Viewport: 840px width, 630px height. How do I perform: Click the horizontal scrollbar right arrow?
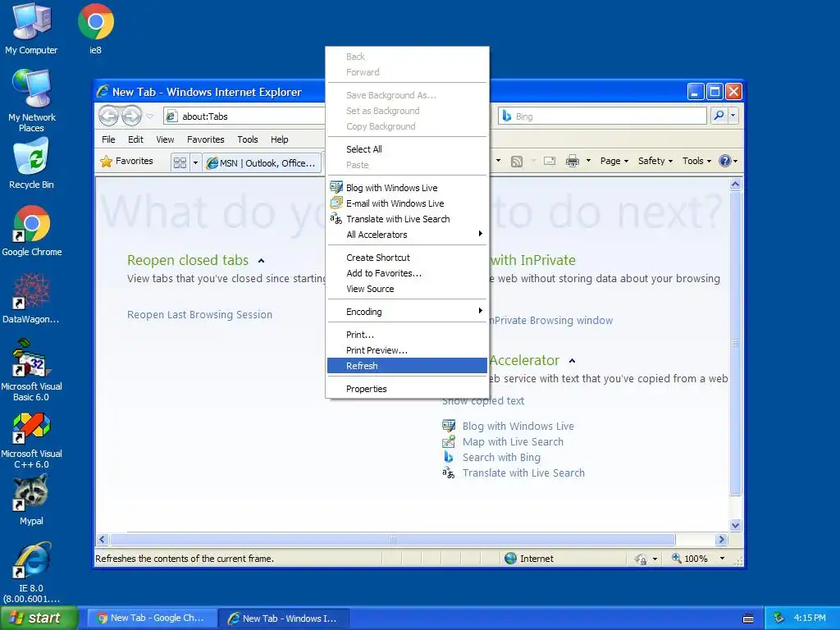tap(721, 540)
